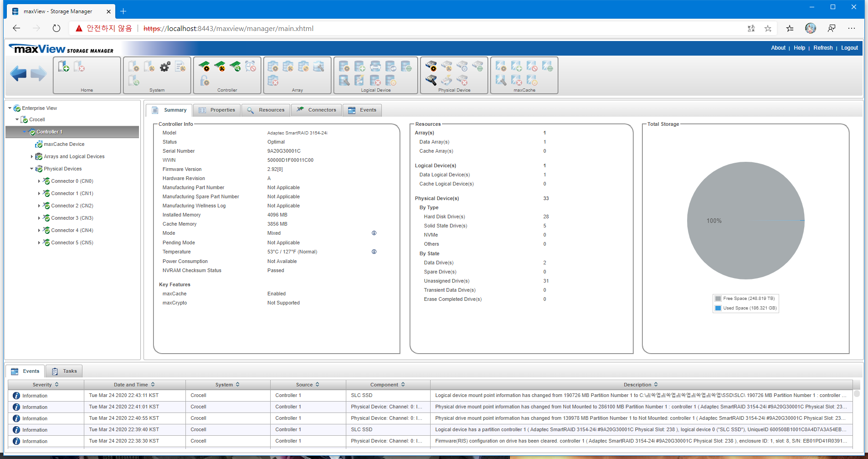868x459 pixels.
Task: Click red X delete icon in Array group
Action: tap(273, 81)
